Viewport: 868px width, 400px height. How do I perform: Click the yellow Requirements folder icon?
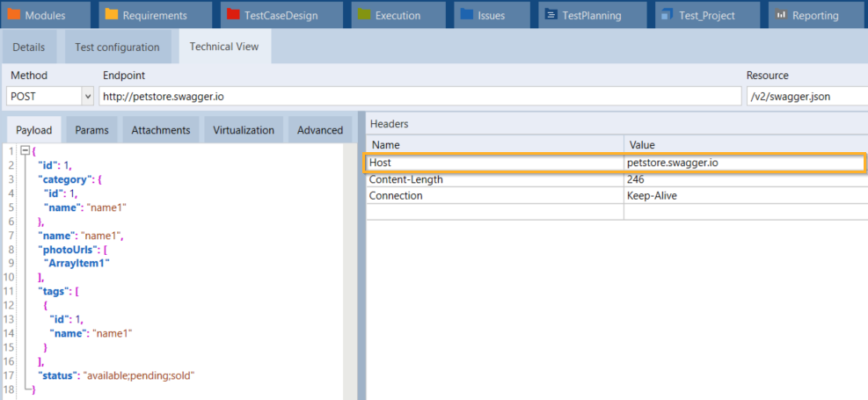click(x=112, y=15)
